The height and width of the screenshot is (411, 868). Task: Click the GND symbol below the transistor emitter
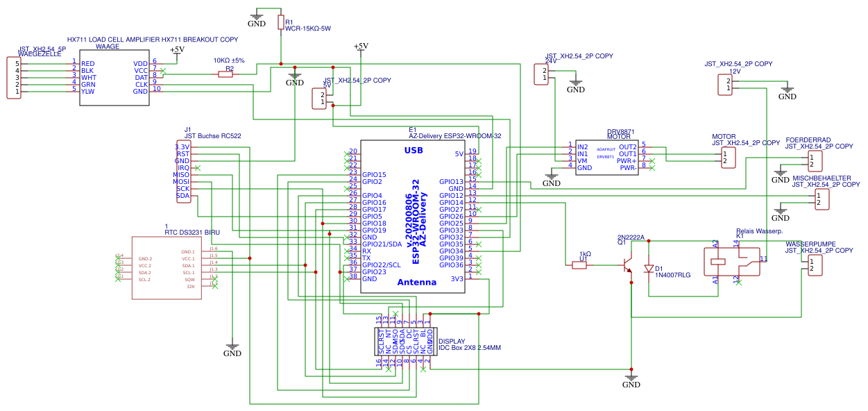[631, 380]
